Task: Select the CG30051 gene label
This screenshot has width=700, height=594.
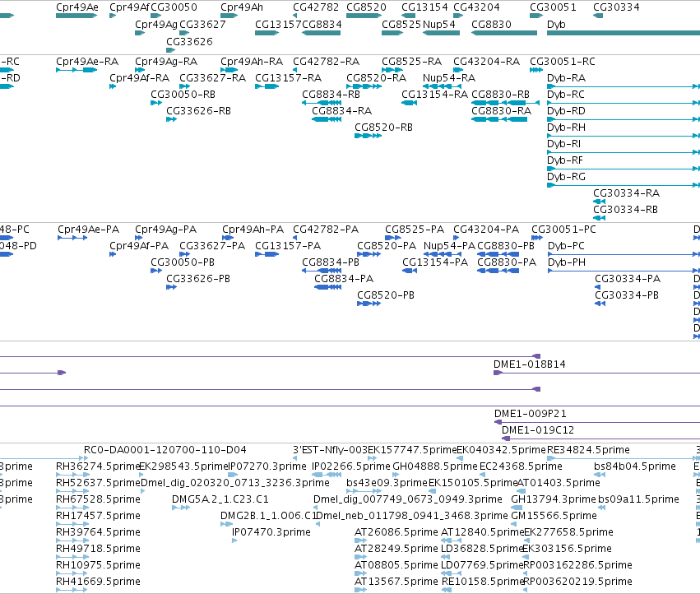Action: [553, 7]
